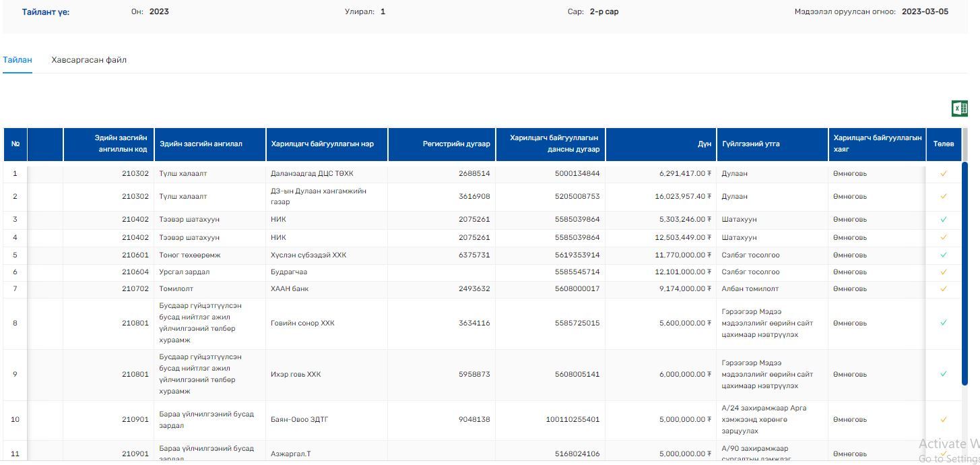Click status checkmark in row 2
This screenshot has width=980, height=465.
[944, 196]
